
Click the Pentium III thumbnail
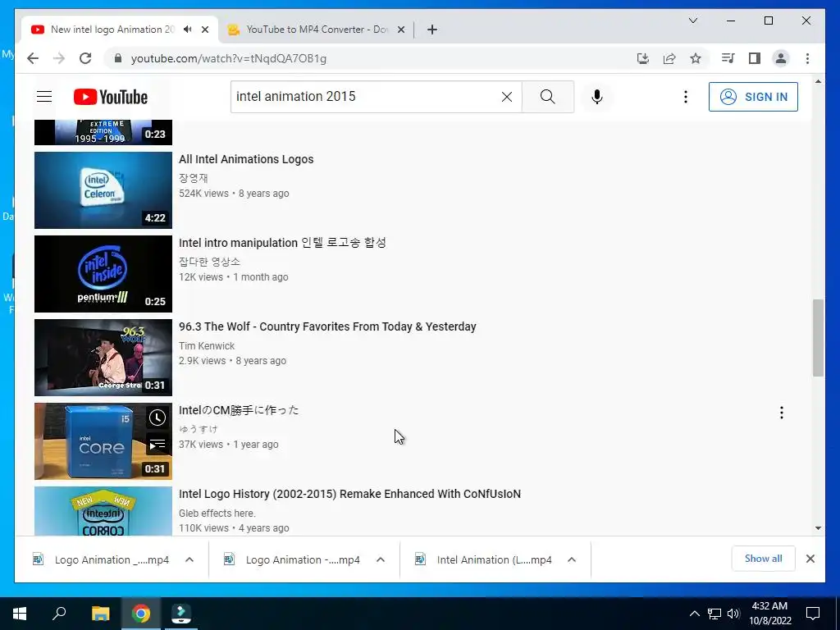(103, 274)
